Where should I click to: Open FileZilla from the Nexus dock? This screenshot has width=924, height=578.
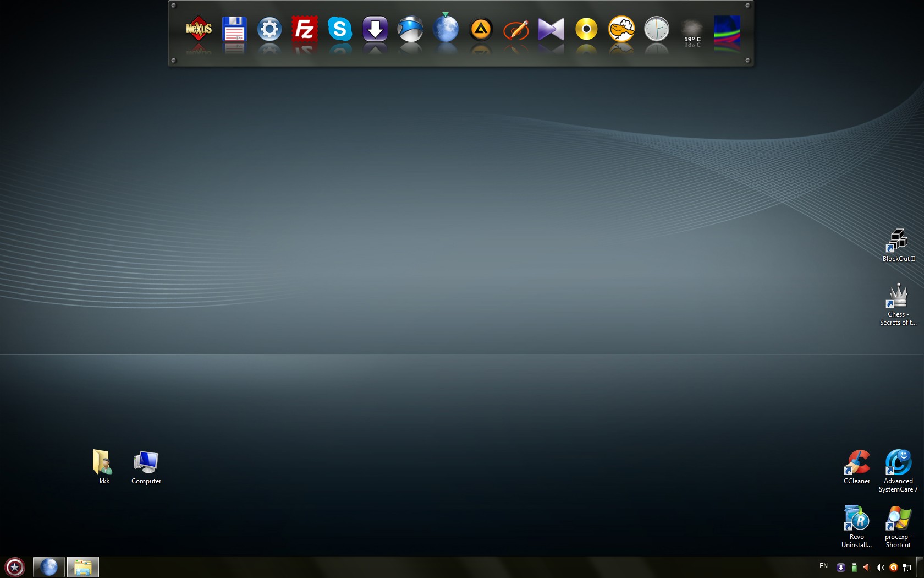tap(305, 29)
